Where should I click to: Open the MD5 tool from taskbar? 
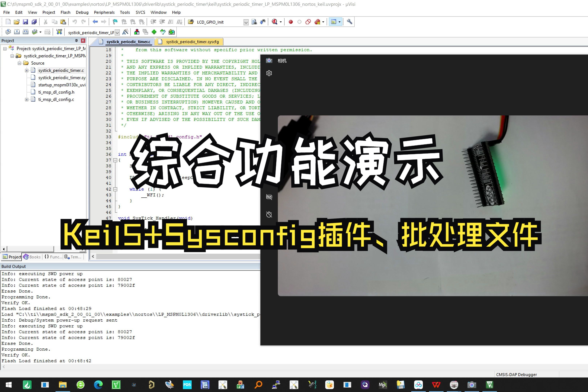pos(187,385)
